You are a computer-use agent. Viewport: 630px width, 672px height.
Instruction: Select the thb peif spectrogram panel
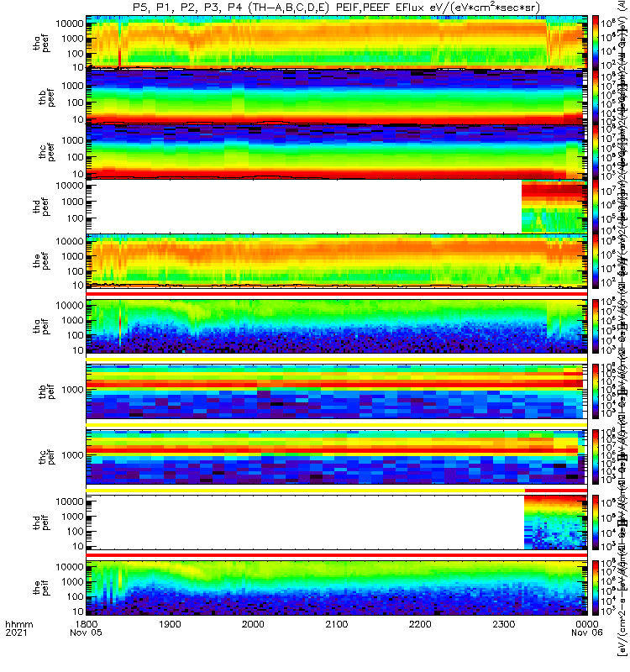coord(337,391)
